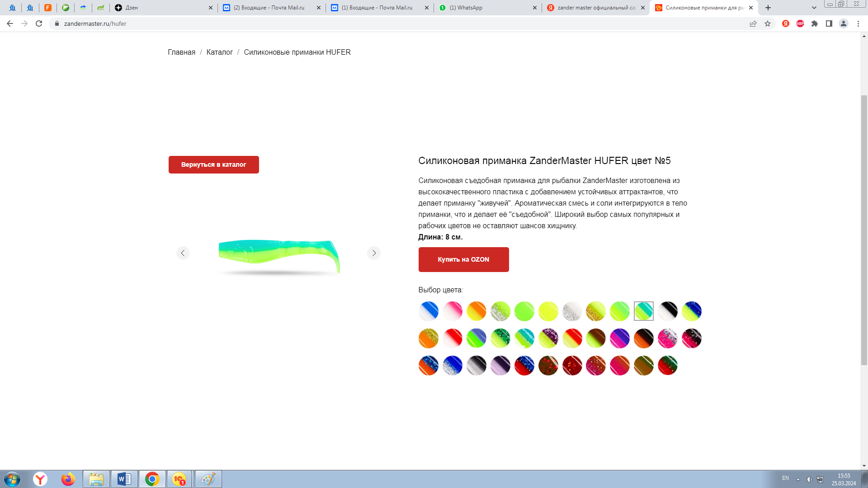Open Microsoft Word from taskbar
This screenshot has width=868, height=488.
[x=124, y=479]
